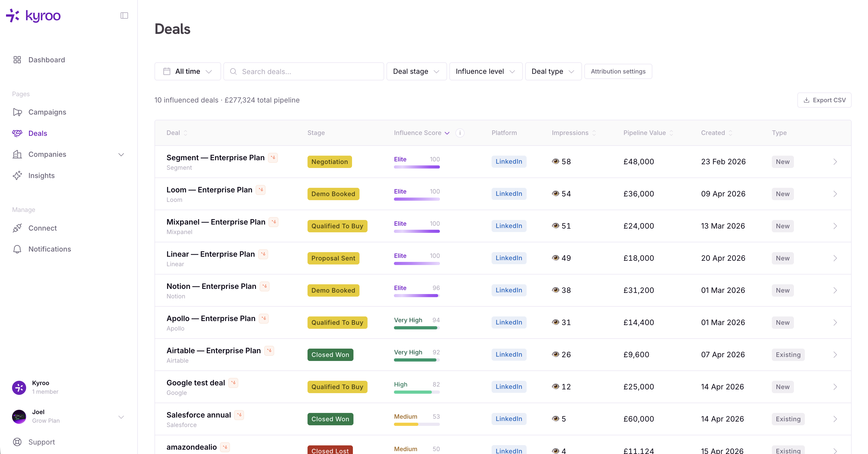Click the Export CSV button
Image resolution: width=868 pixels, height=454 pixels.
(x=824, y=100)
